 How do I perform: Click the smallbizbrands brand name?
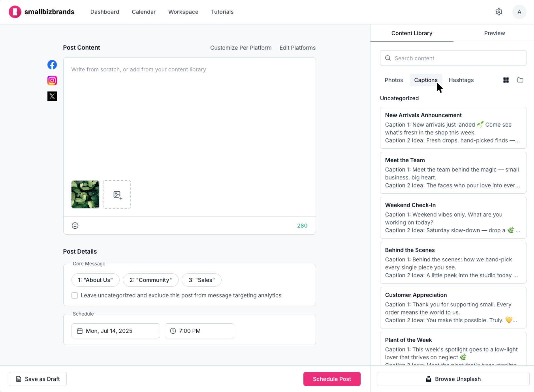coord(50,12)
